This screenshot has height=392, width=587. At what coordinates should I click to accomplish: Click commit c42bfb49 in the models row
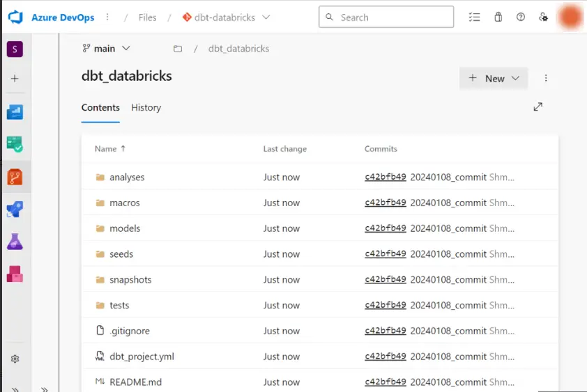click(386, 228)
